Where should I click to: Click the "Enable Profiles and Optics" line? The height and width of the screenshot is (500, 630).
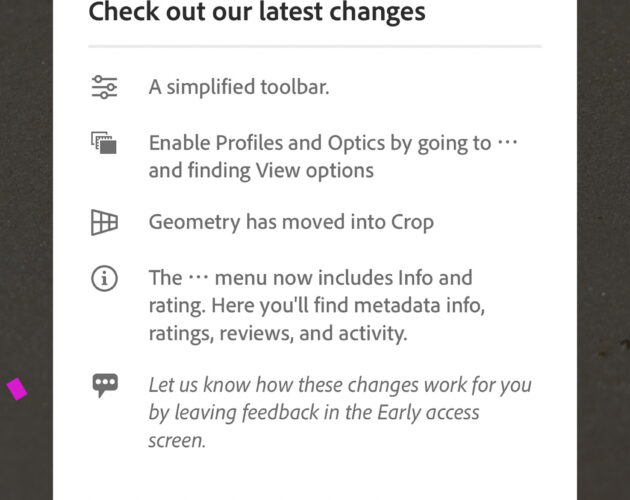(x=333, y=143)
